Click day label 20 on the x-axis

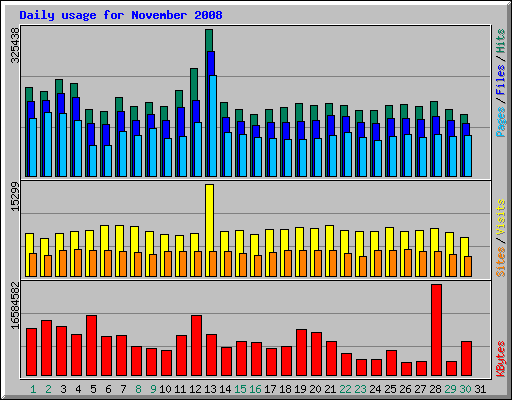315,389
